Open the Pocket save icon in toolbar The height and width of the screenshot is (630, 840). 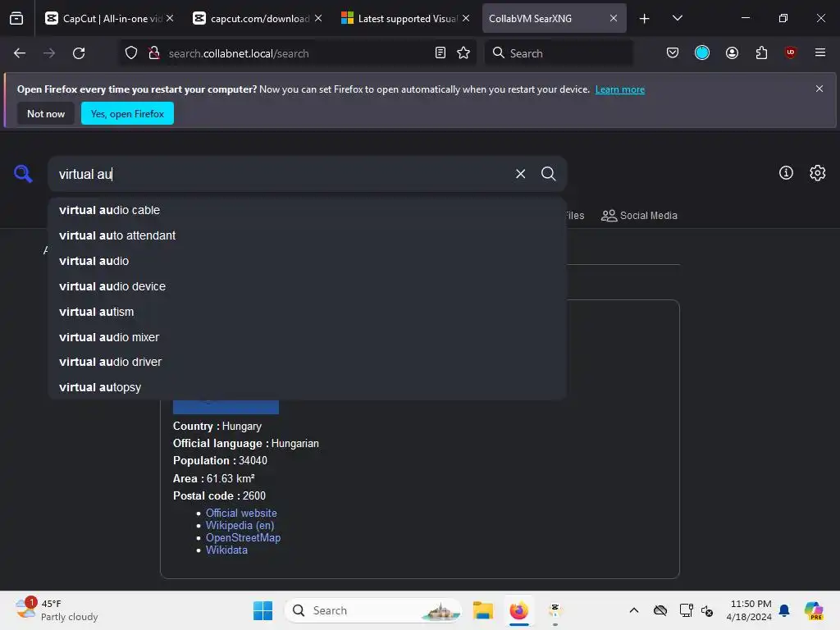pyautogui.click(x=673, y=52)
